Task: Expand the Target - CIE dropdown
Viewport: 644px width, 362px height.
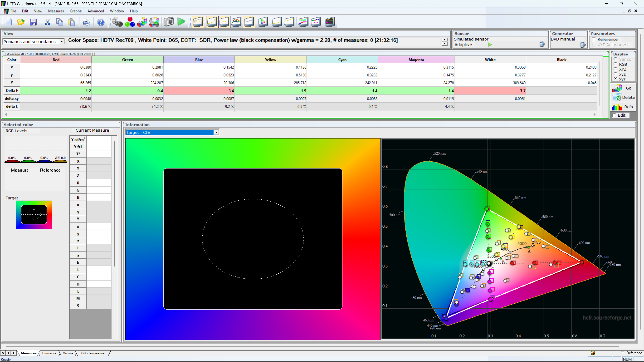Action: (x=216, y=132)
